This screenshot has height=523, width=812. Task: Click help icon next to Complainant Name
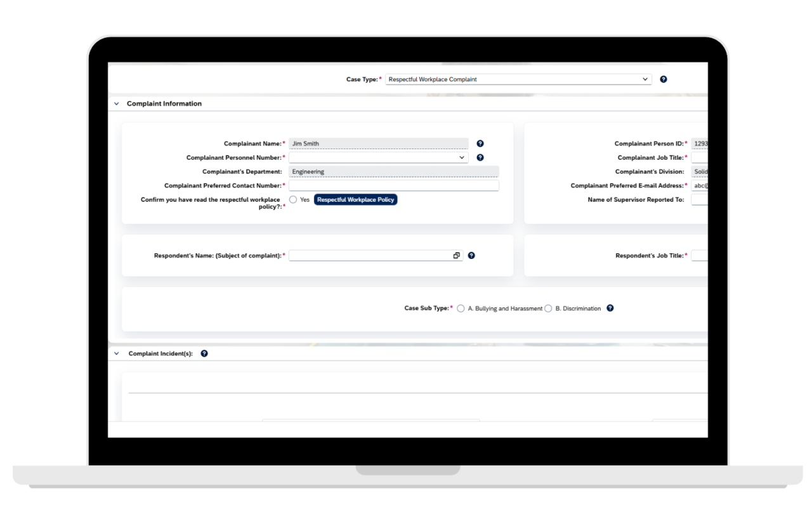pos(480,143)
